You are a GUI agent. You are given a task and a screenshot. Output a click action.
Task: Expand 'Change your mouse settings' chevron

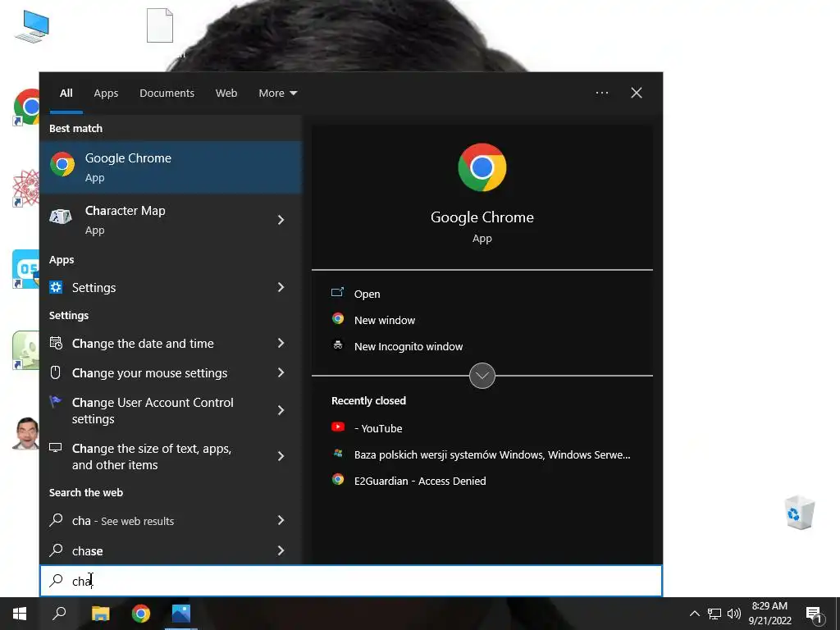281,372
